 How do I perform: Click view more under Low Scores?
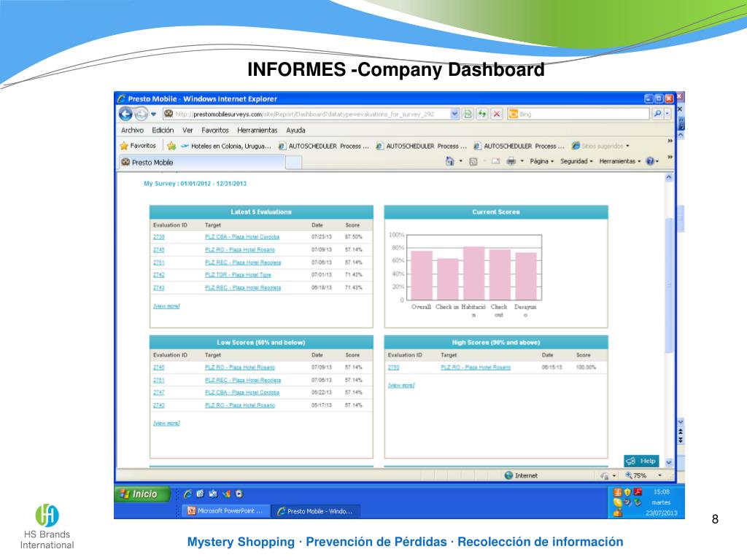pyautogui.click(x=166, y=423)
